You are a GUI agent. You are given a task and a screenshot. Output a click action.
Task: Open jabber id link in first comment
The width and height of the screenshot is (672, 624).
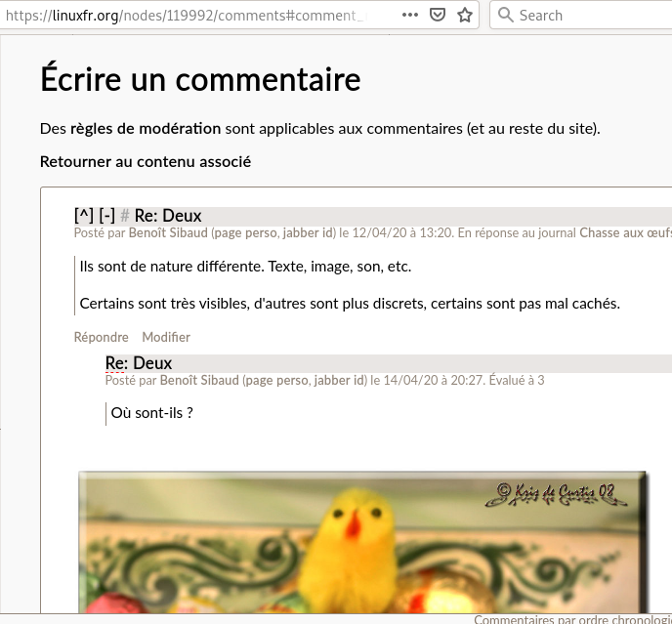(308, 233)
